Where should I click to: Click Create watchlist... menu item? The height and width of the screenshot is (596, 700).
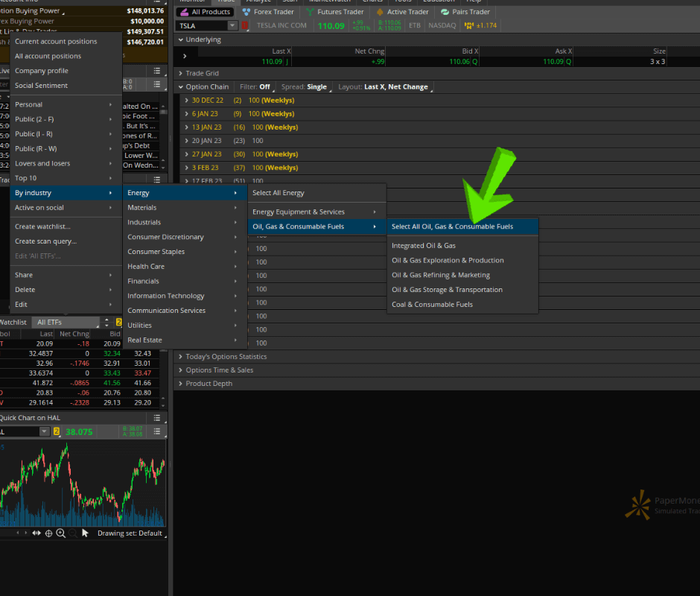coord(66,226)
